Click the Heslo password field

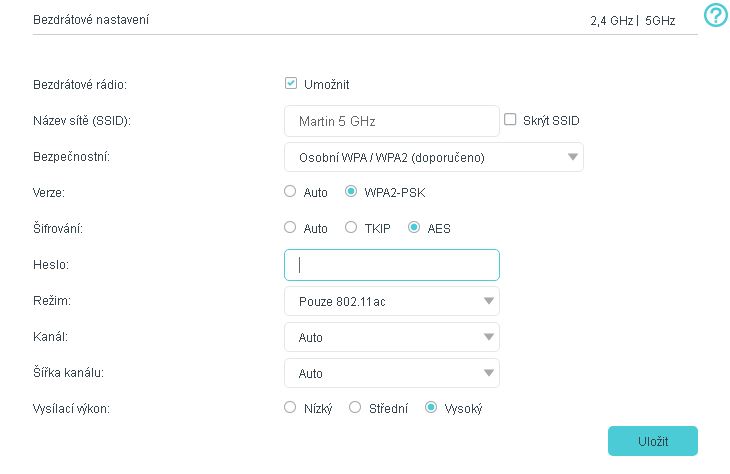pos(391,265)
